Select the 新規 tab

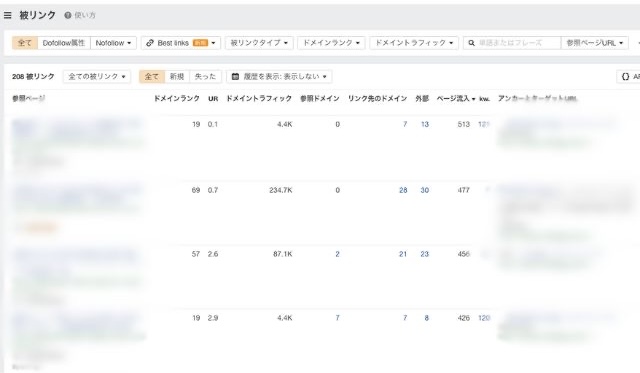point(177,76)
